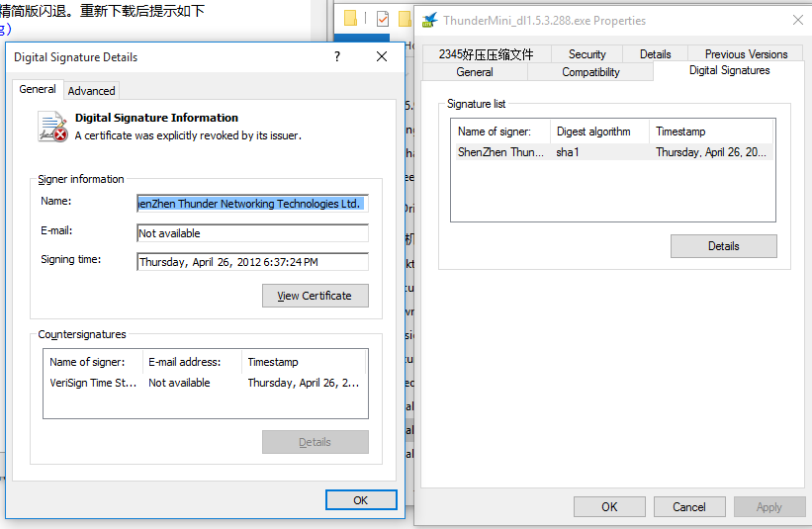Open the Compatibility tab
The height and width of the screenshot is (529, 812).
point(590,72)
